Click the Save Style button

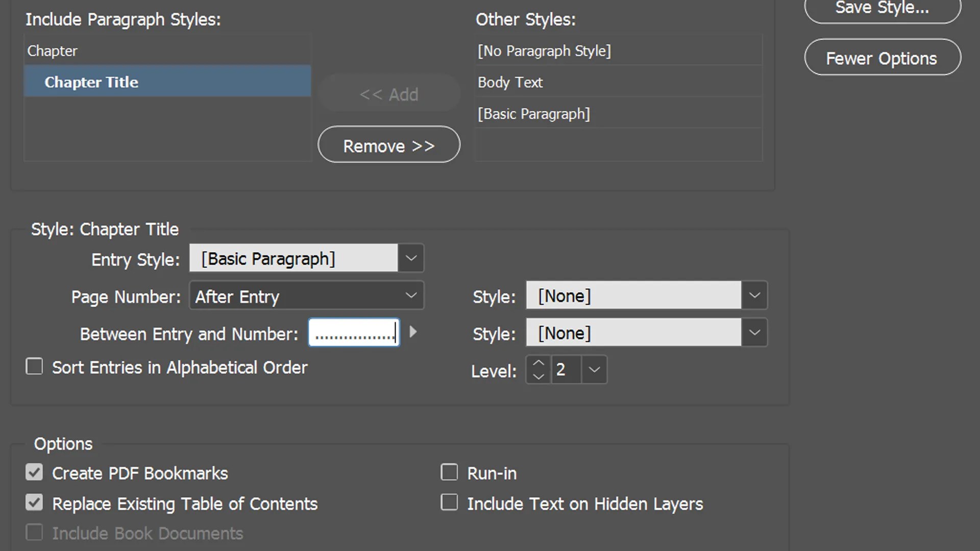[x=881, y=8]
